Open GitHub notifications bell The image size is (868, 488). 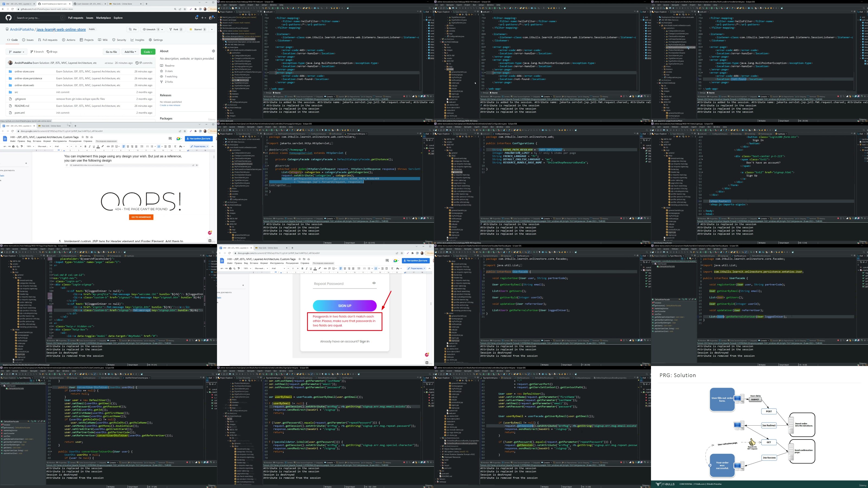(x=196, y=18)
